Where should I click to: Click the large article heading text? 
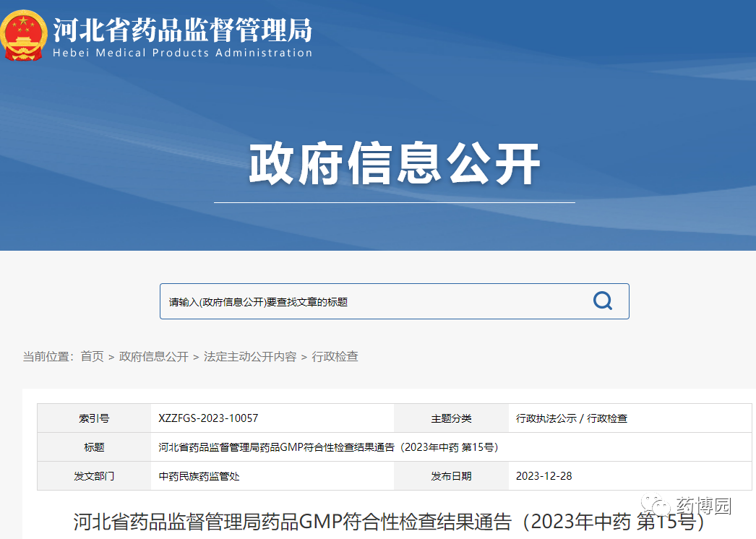click(389, 522)
